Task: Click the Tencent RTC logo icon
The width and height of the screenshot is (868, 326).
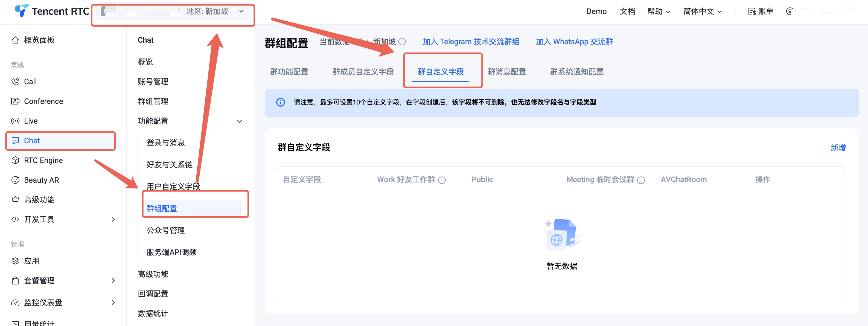Action: pos(21,11)
